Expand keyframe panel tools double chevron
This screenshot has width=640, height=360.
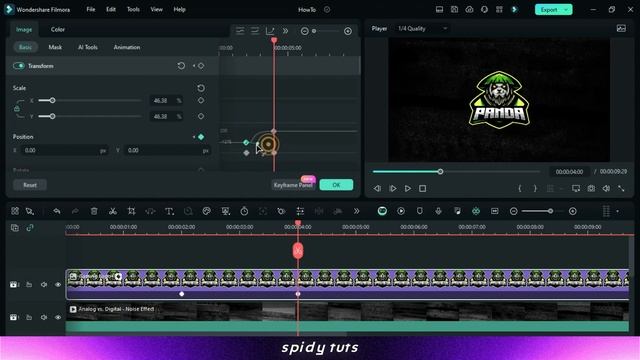(x=285, y=31)
